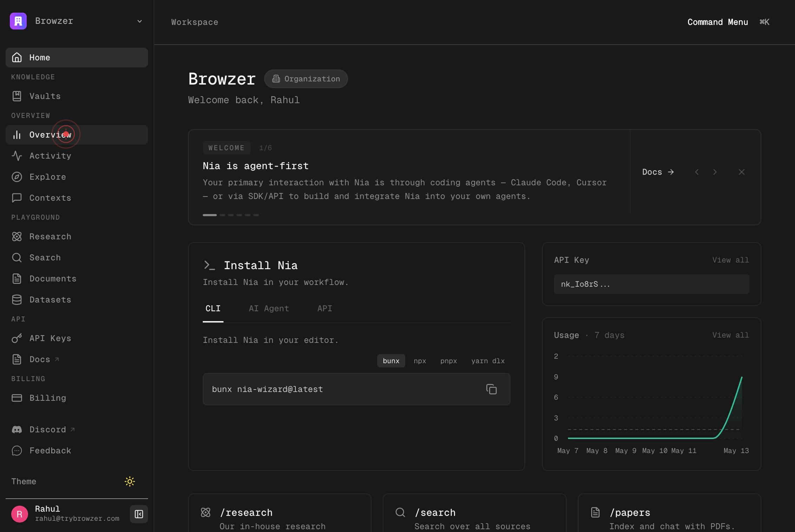Copy the bunx nia-wizard command
795x532 pixels.
pyautogui.click(x=491, y=389)
